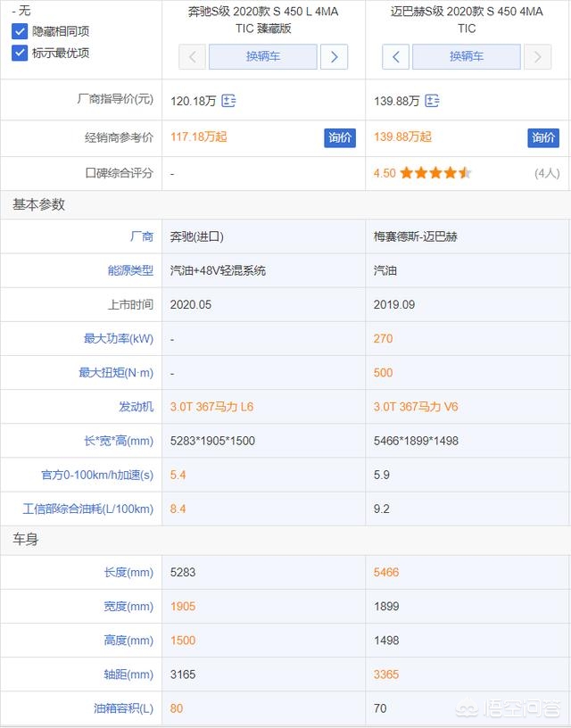Click the 官方0-100km/h加速(s) label

click(x=97, y=475)
